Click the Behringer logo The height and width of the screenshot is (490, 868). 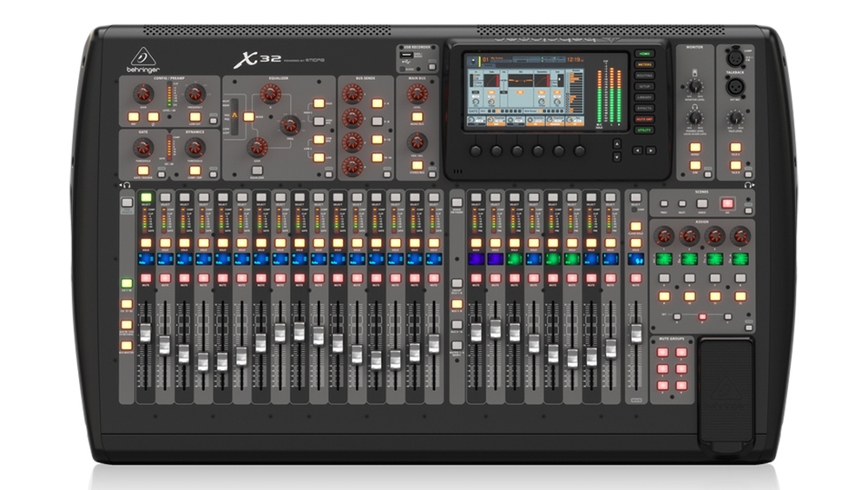coord(143,61)
